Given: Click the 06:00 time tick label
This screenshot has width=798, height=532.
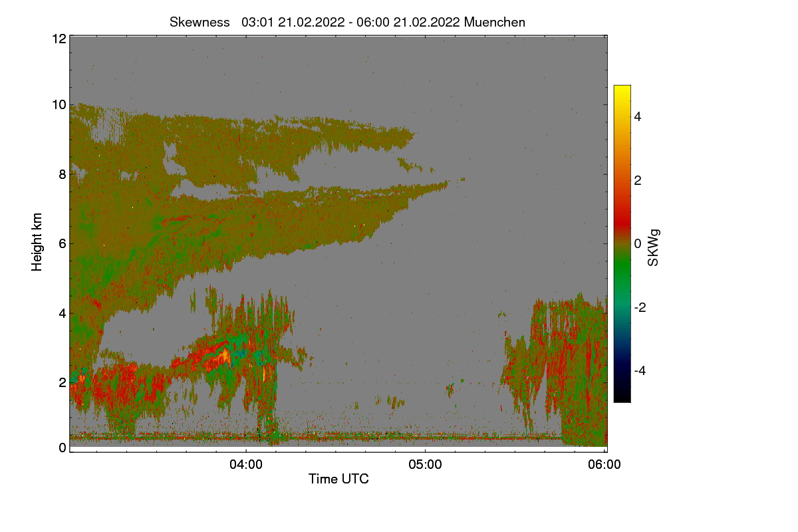Looking at the screenshot, I should (x=604, y=465).
